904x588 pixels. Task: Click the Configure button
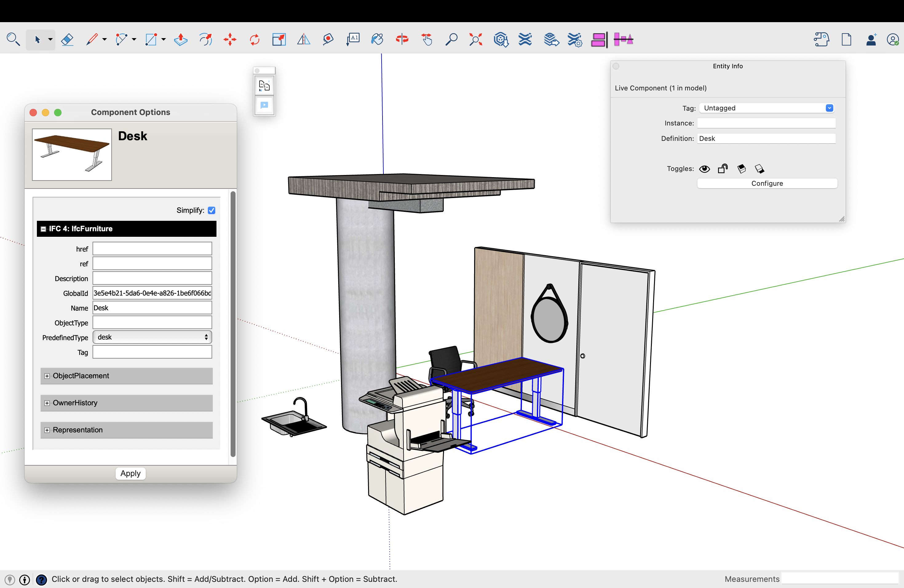pos(767,183)
